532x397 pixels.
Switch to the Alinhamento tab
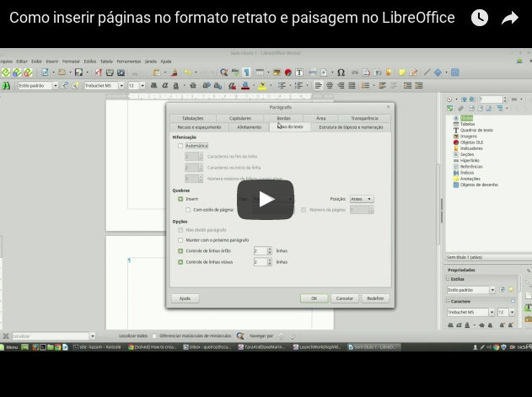(x=249, y=127)
